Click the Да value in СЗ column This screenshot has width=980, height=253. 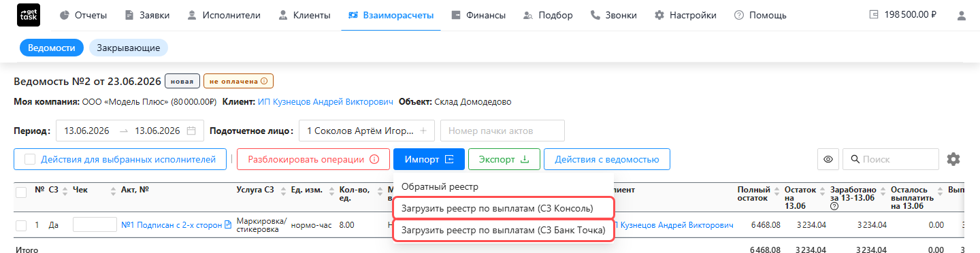click(54, 225)
